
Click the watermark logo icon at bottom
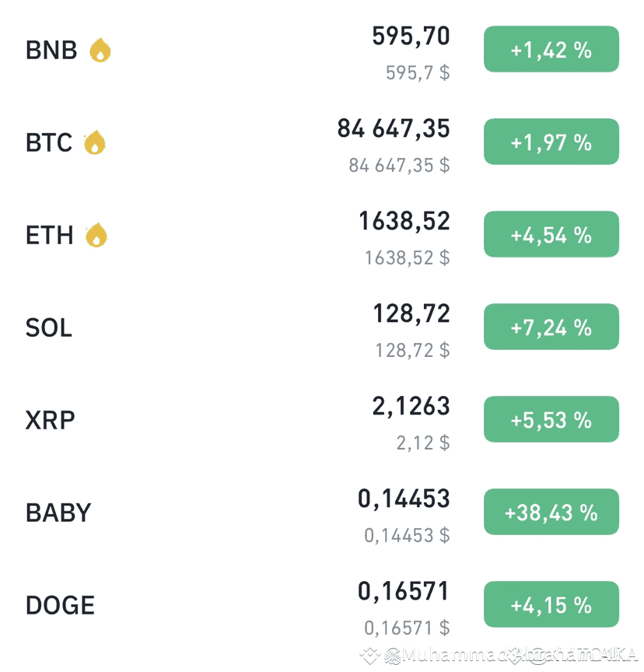click(369, 656)
